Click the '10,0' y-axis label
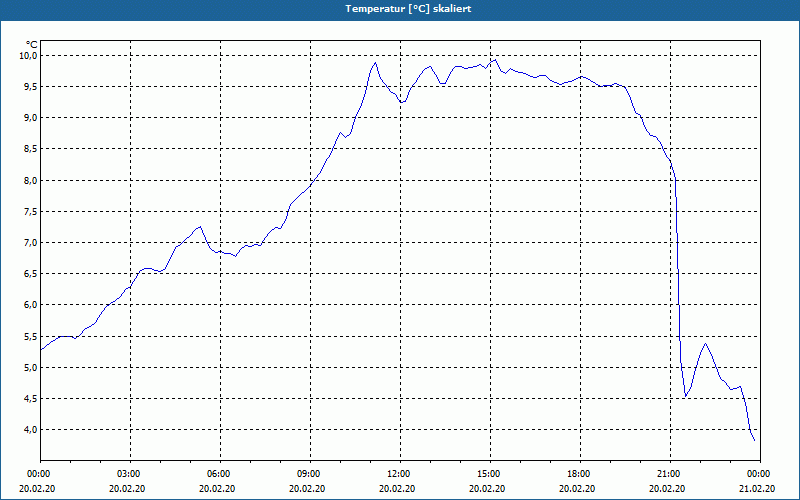The height and width of the screenshot is (500, 800). click(x=29, y=55)
